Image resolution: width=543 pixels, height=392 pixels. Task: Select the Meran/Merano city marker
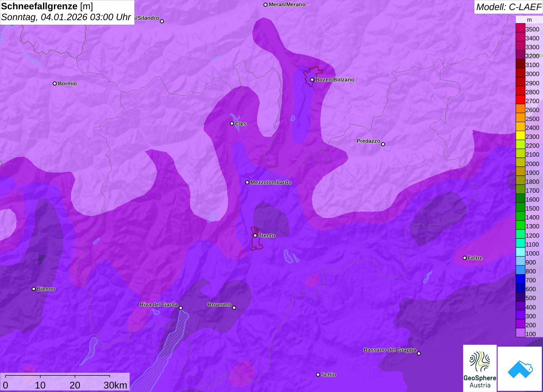[265, 5]
